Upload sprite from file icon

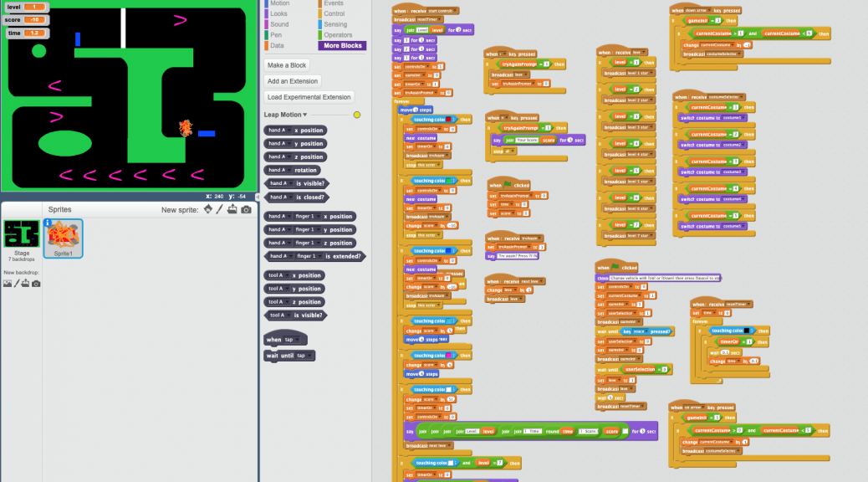point(232,209)
